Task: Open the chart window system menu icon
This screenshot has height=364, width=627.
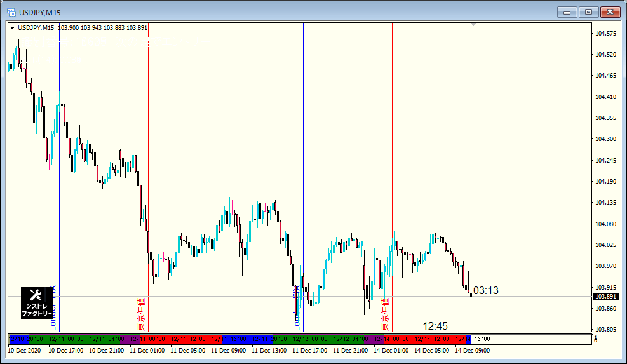Action: 11,13
